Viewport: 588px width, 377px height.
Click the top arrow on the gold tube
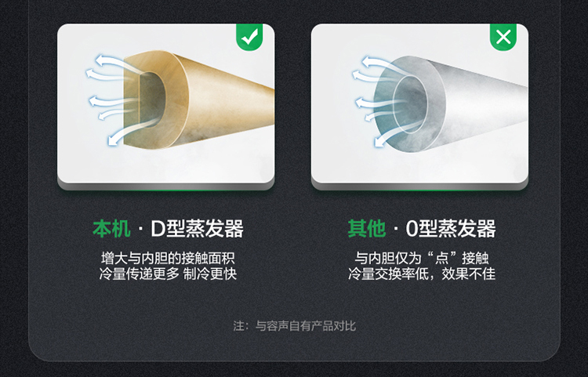pyautogui.click(x=112, y=63)
